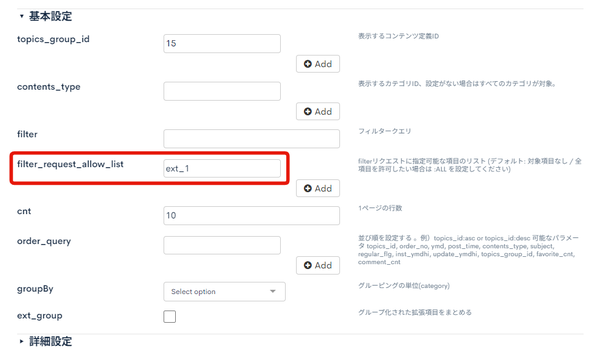Click the 1ページの行数 description text
This screenshot has height=363, width=600.
(380, 208)
